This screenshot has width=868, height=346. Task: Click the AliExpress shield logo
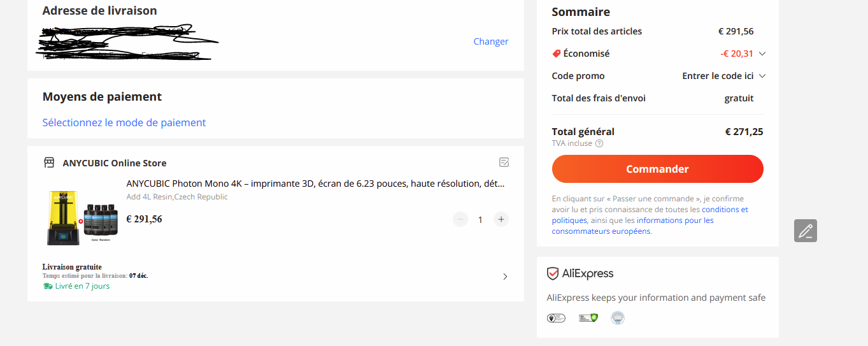pyautogui.click(x=553, y=274)
